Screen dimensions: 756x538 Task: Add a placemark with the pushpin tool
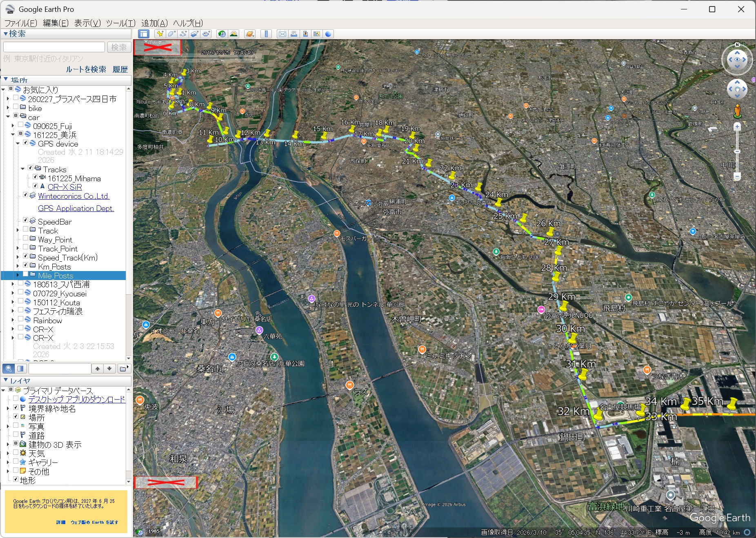(x=160, y=34)
